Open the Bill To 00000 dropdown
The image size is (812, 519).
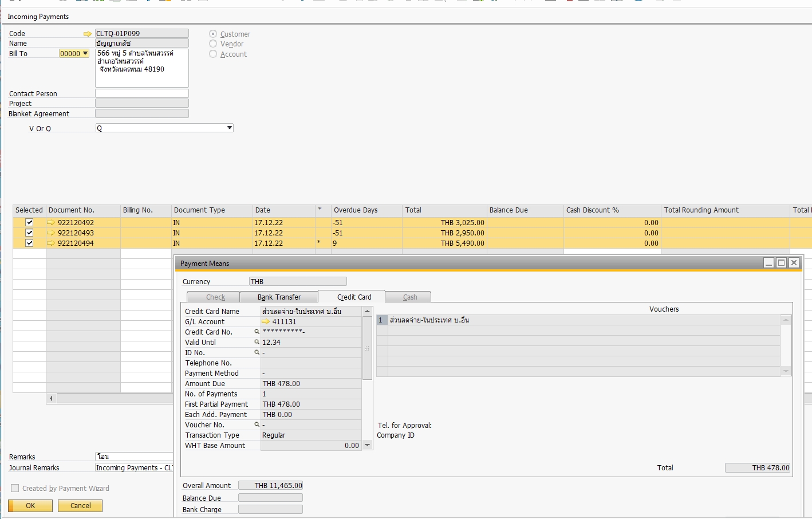[x=85, y=54]
